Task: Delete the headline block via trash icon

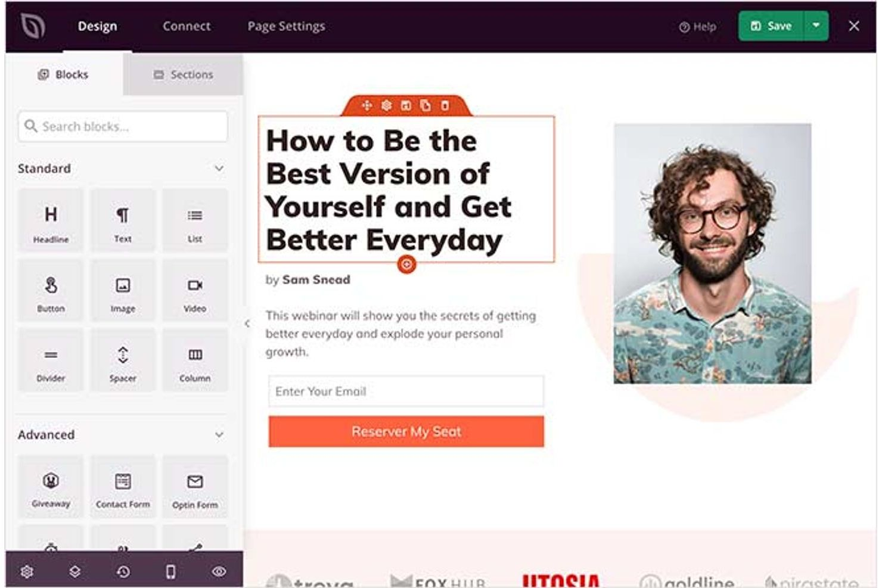Action: pyautogui.click(x=445, y=104)
